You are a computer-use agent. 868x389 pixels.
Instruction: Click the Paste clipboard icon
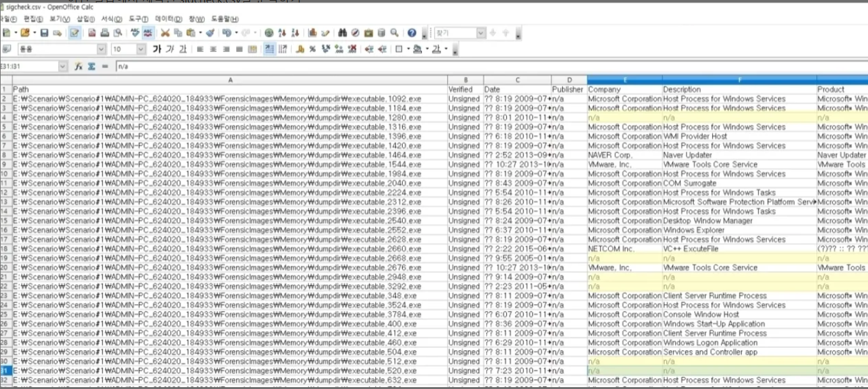[190, 33]
